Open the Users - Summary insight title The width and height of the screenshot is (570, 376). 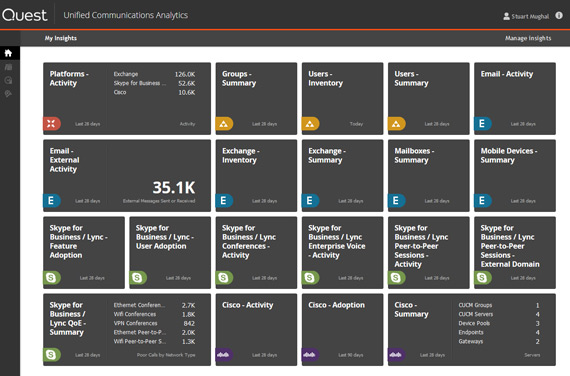[x=411, y=78]
